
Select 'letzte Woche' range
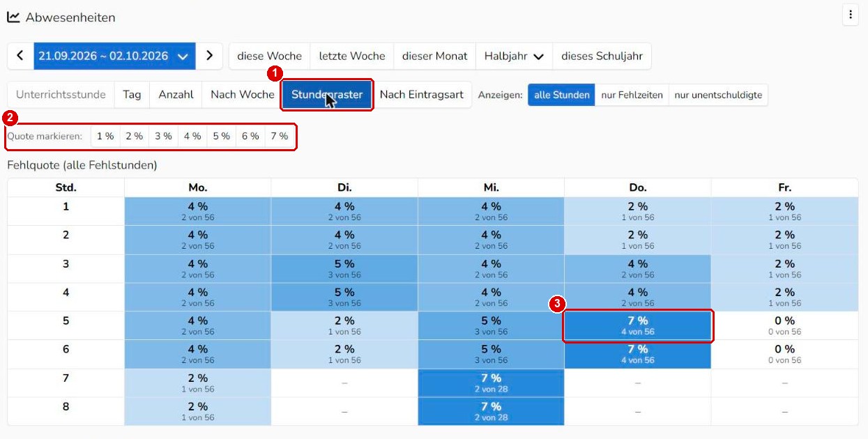click(352, 56)
